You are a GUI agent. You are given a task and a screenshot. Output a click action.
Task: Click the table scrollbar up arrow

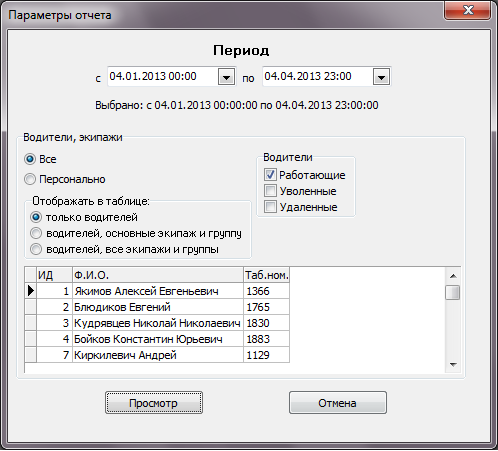click(453, 276)
